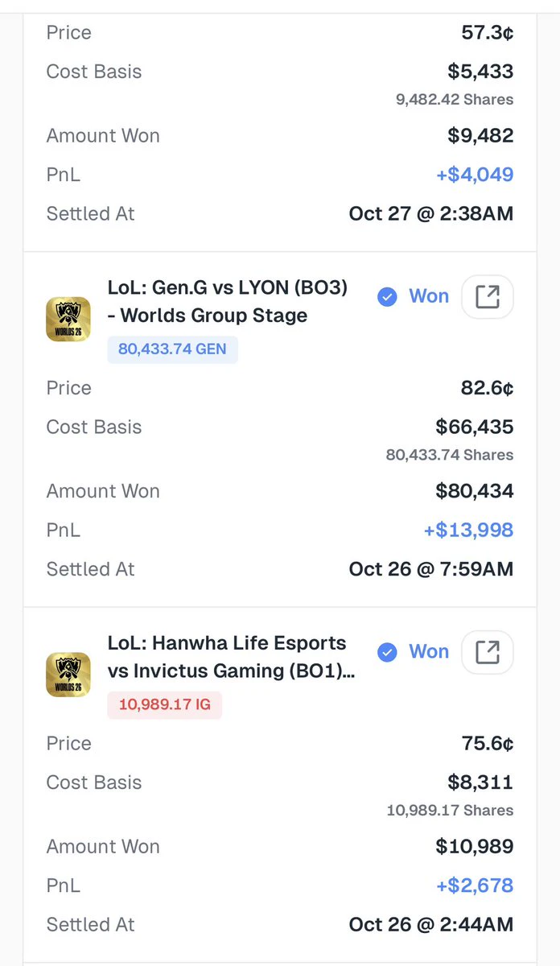Click the $80,434 amount won value

[x=475, y=491]
